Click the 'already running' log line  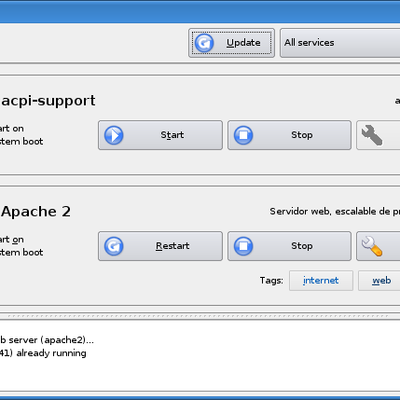click(43, 353)
